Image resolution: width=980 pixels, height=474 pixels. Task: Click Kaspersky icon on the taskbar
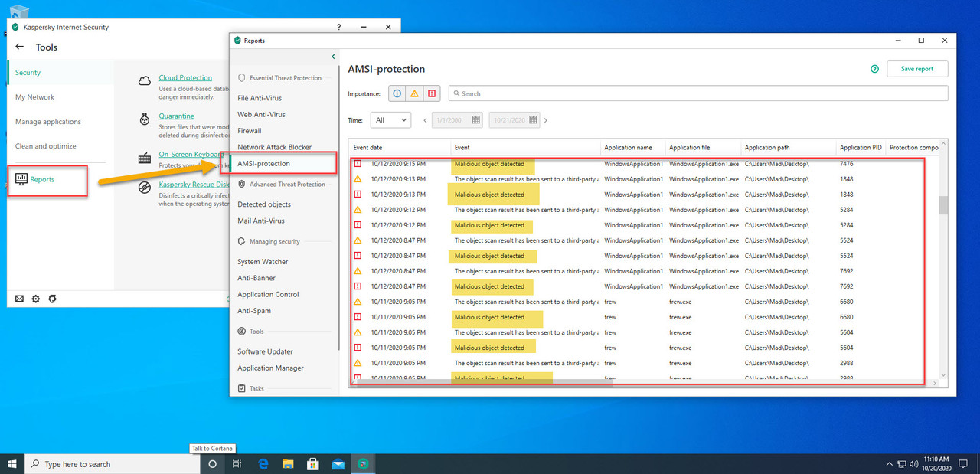click(x=364, y=464)
